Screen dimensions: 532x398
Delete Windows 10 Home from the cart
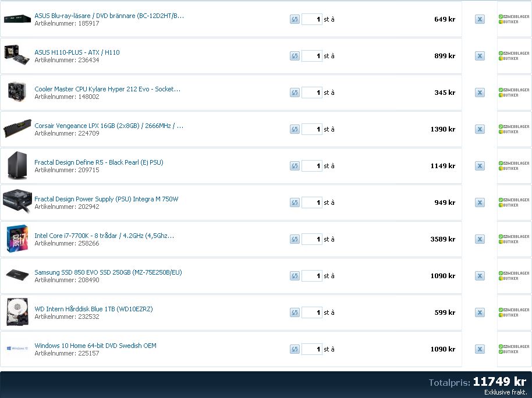[480, 349]
